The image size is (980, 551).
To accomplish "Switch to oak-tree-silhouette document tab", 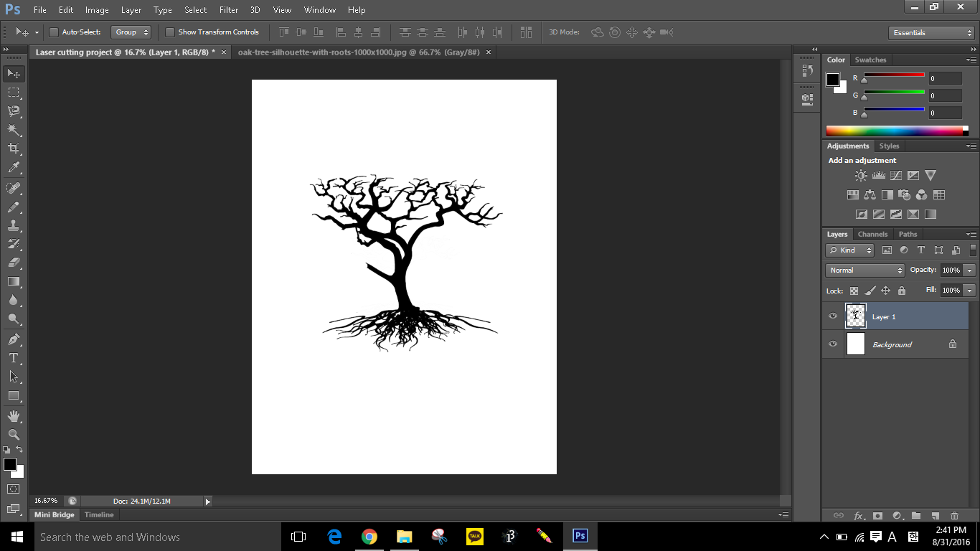I will (x=359, y=52).
